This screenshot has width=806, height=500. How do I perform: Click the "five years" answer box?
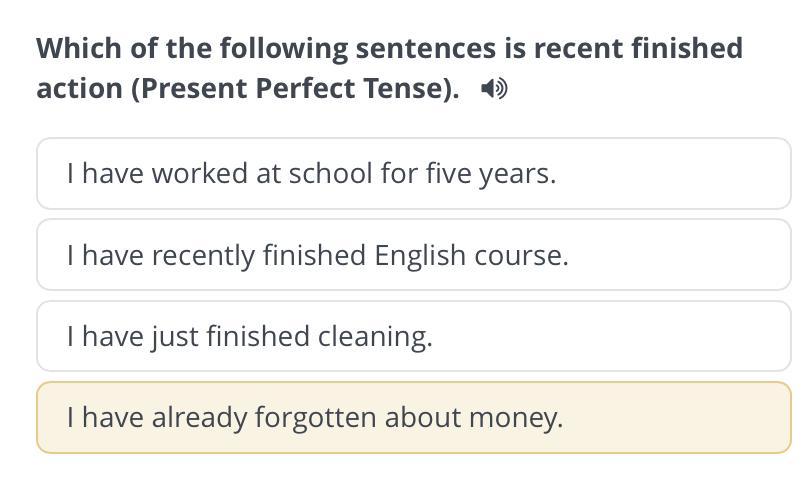(x=413, y=174)
